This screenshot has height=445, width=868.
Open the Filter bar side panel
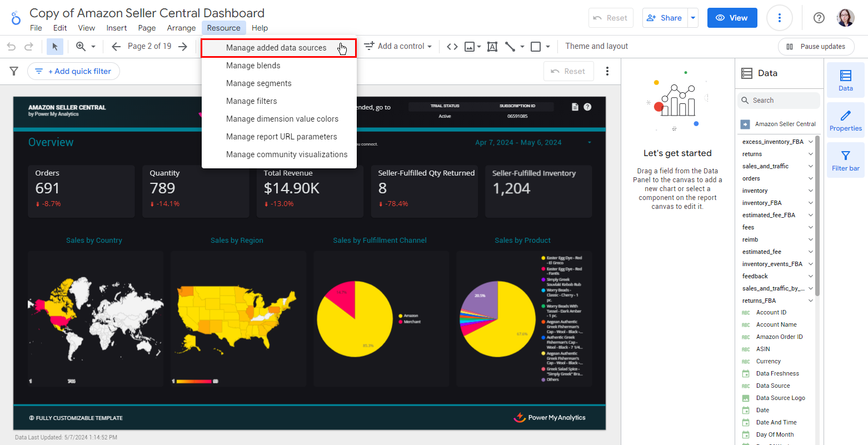tap(845, 160)
